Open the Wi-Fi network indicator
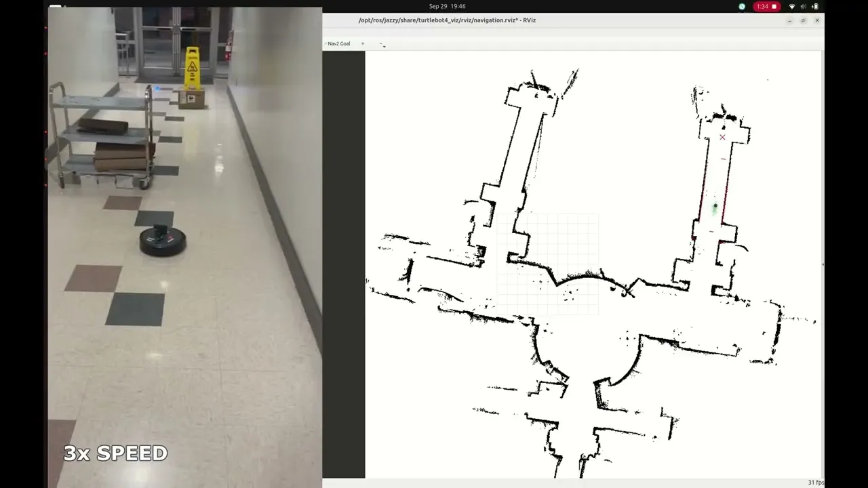Image resolution: width=868 pixels, height=488 pixels. click(x=791, y=6)
